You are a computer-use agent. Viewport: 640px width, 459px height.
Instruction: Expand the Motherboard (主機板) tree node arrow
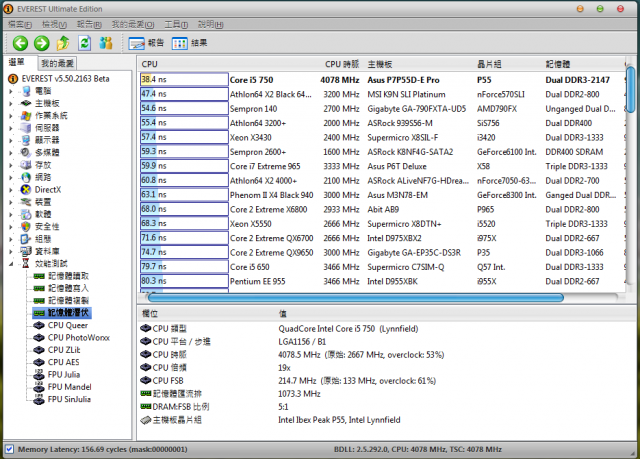pyautogui.click(x=11, y=103)
